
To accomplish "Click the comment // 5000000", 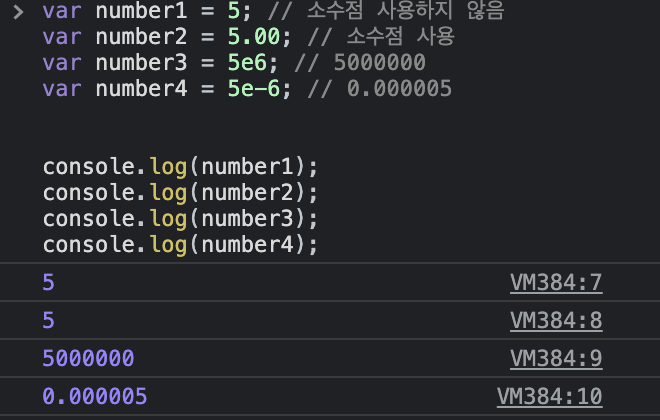I will [360, 63].
